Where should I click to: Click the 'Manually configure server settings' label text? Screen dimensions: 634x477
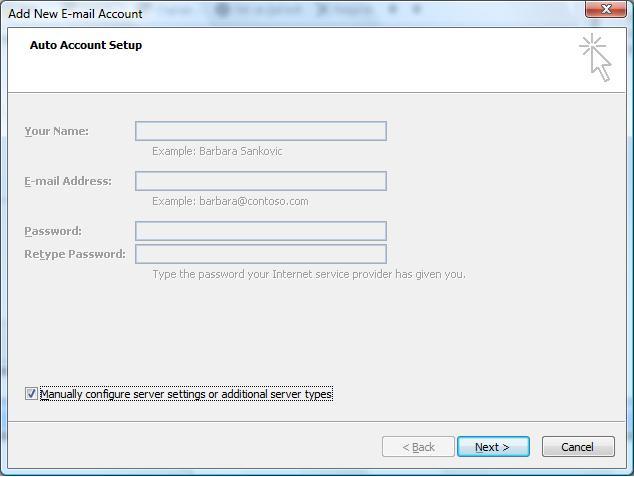[x=186, y=394]
